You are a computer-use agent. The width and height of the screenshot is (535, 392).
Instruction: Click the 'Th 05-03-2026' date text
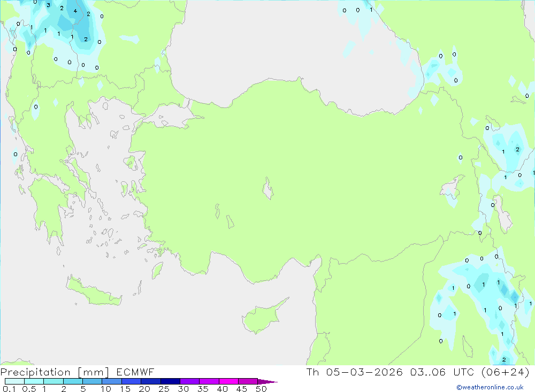click(355, 372)
